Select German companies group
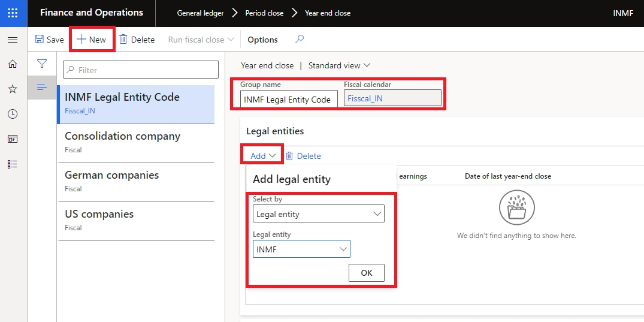 (137, 182)
